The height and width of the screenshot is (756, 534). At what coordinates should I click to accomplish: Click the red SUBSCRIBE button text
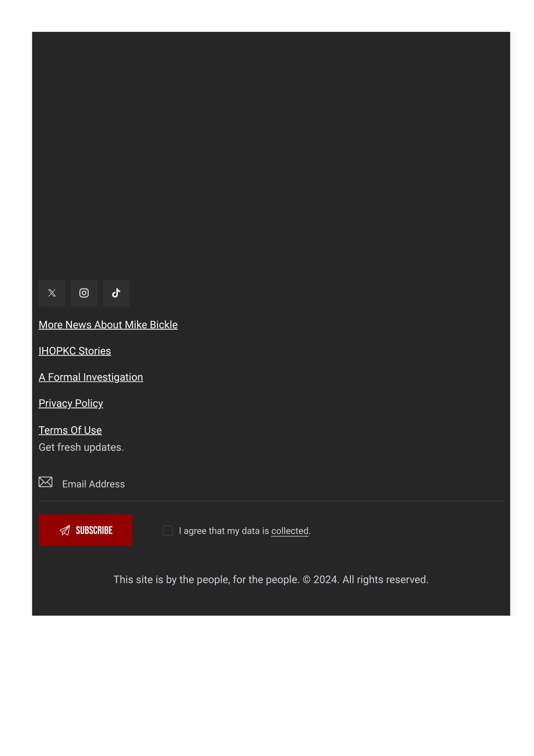(94, 531)
